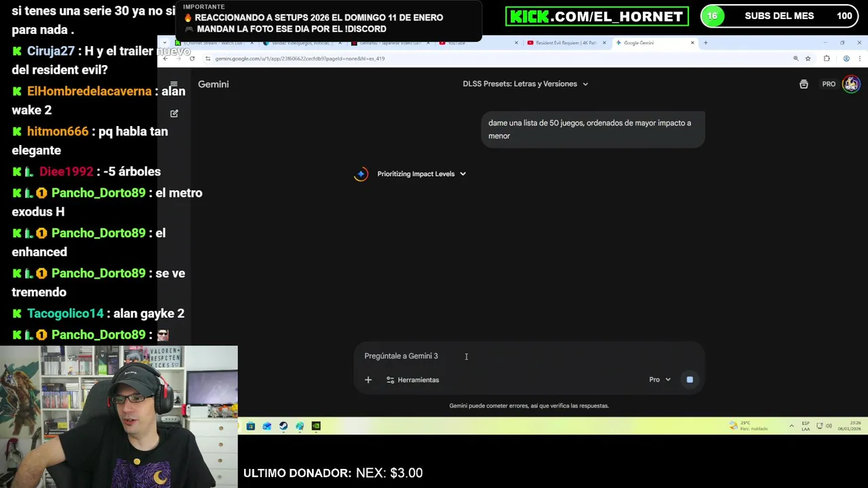Click the plus add-files button in prompt box
The image size is (868, 488).
click(368, 380)
